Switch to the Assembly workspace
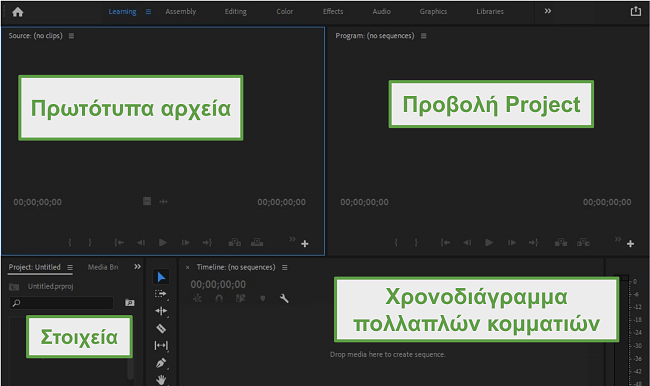650x386 pixels. pos(181,12)
